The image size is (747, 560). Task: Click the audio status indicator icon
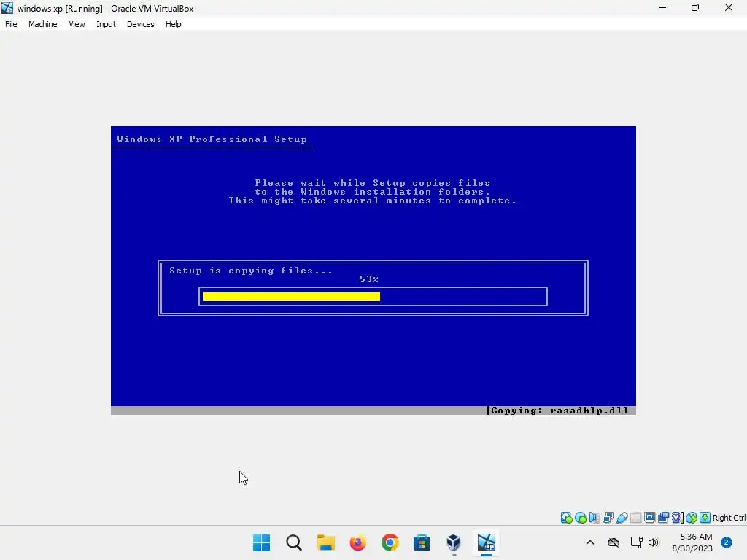594,518
